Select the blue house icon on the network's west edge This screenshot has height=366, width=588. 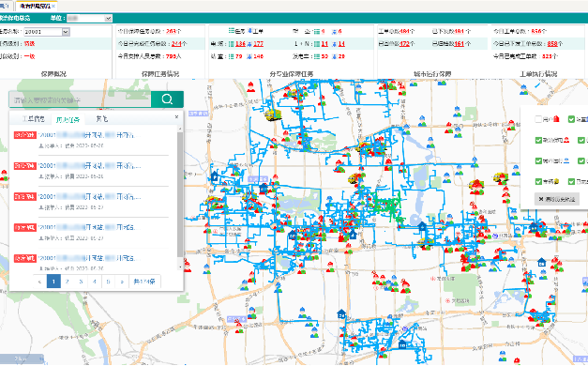point(215,176)
